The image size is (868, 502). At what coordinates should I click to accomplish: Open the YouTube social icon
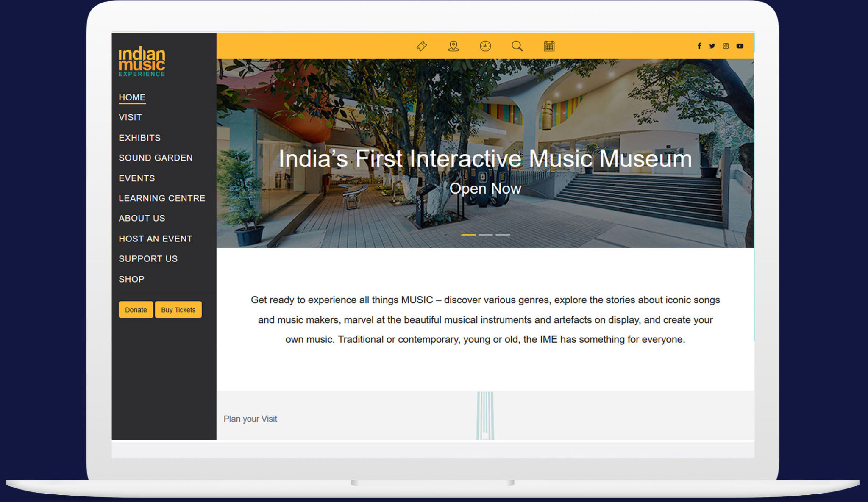click(740, 46)
